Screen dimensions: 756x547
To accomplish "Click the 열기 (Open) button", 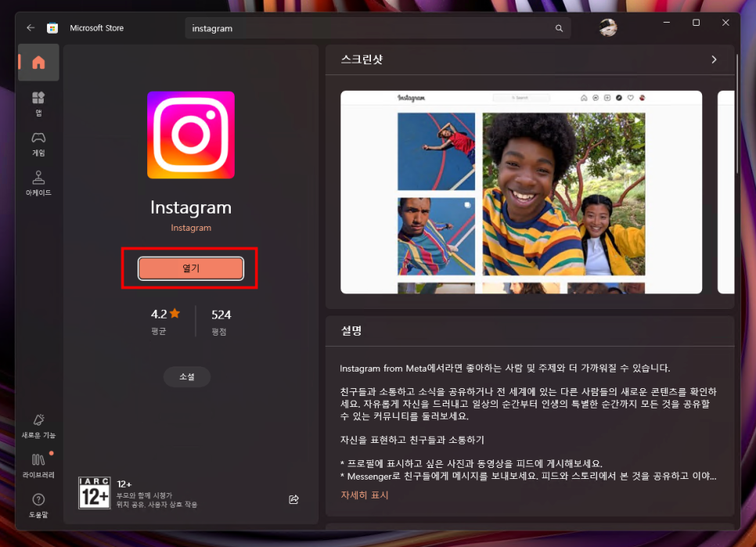I will pyautogui.click(x=191, y=268).
